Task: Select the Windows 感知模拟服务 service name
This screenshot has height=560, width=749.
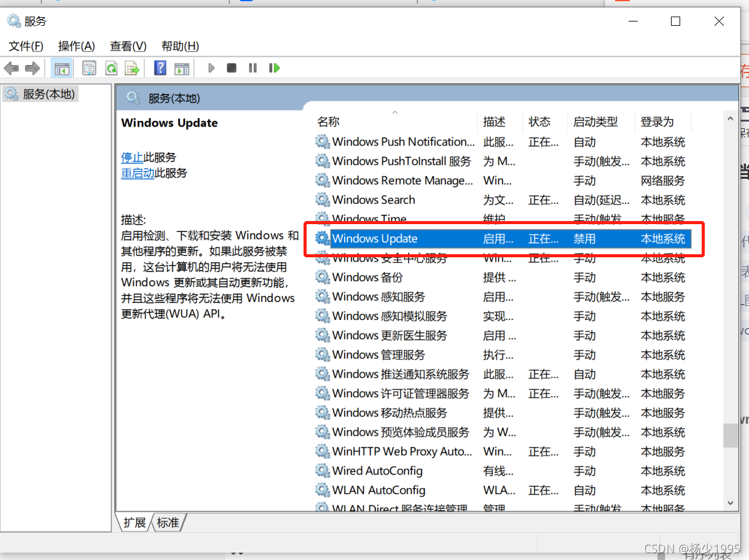Action: 390,316
